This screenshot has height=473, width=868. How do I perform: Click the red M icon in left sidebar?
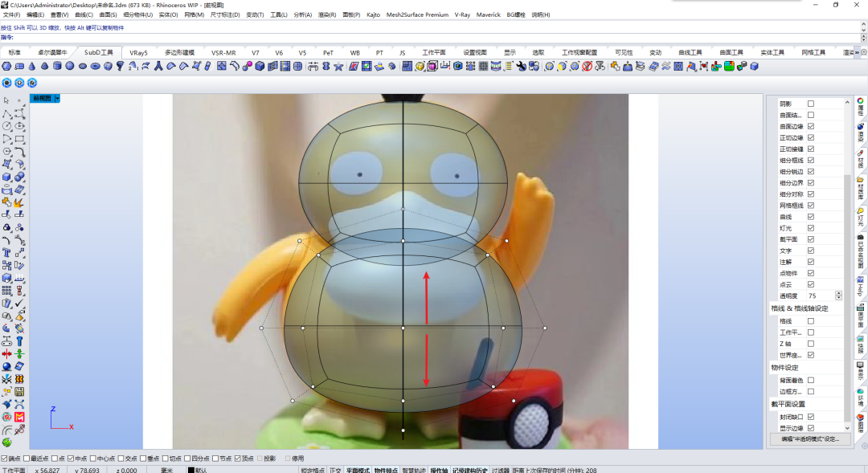[x=19, y=417]
